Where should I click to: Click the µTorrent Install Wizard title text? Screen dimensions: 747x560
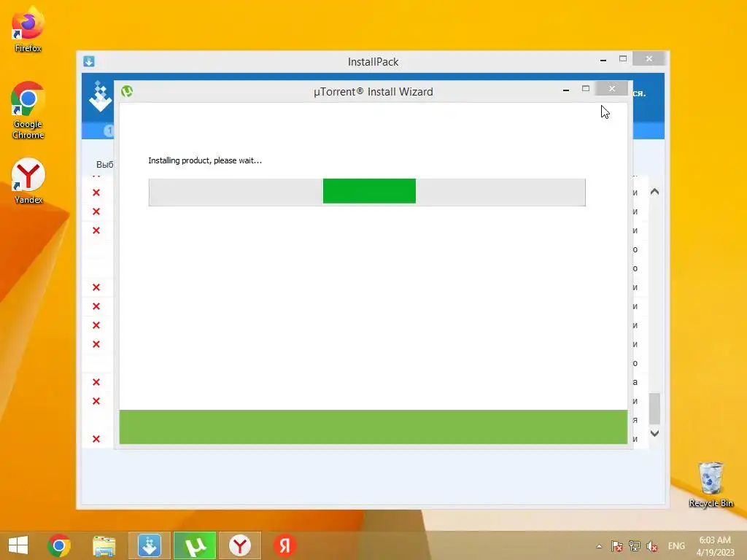373,91
